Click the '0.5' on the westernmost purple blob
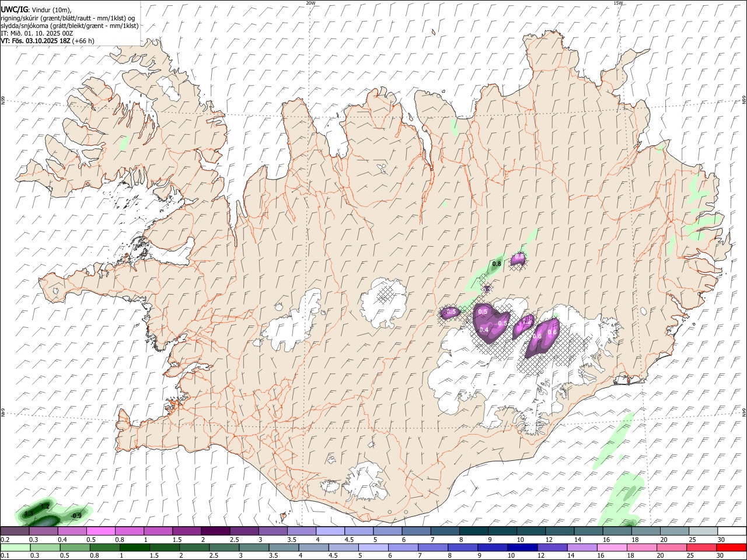The image size is (747, 560). pos(451,312)
